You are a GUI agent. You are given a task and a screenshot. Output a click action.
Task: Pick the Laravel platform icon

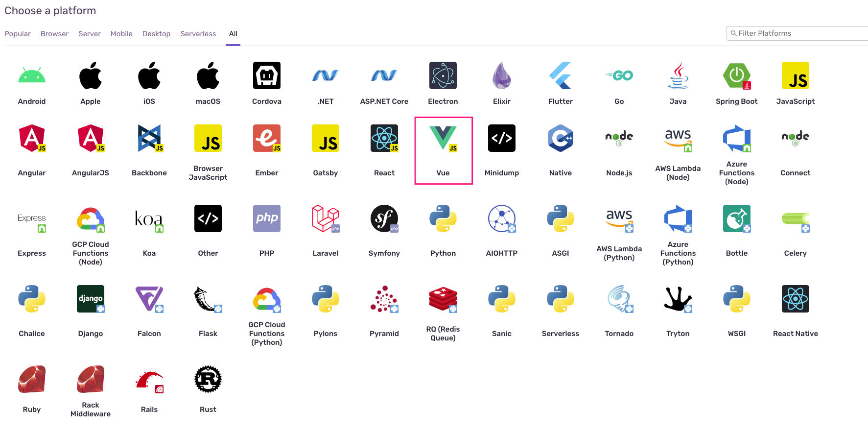pyautogui.click(x=326, y=218)
